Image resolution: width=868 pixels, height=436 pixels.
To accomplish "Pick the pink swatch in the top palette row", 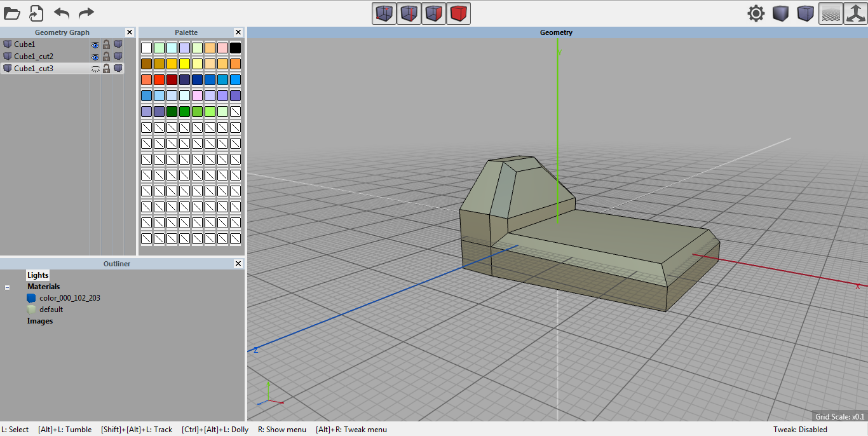I will 222,48.
